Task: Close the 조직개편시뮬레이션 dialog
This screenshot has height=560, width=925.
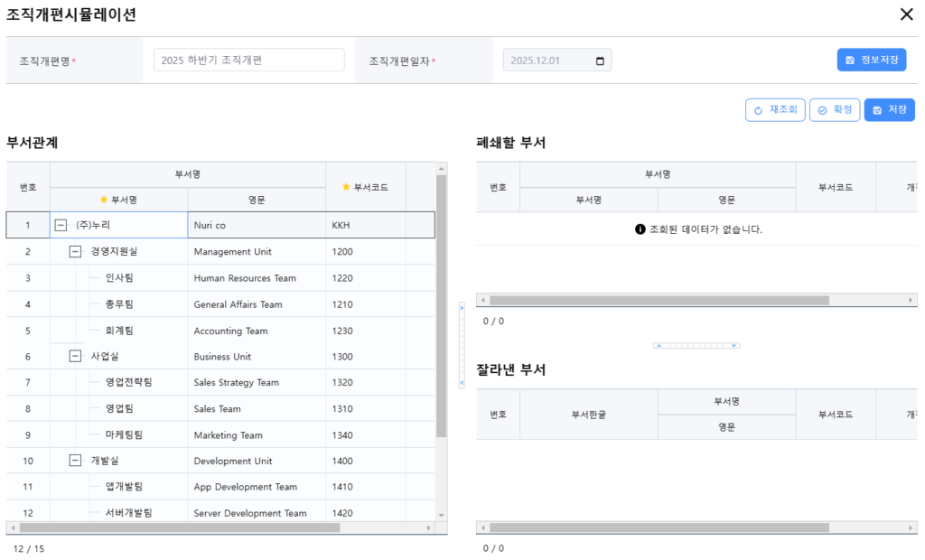Action: click(906, 14)
